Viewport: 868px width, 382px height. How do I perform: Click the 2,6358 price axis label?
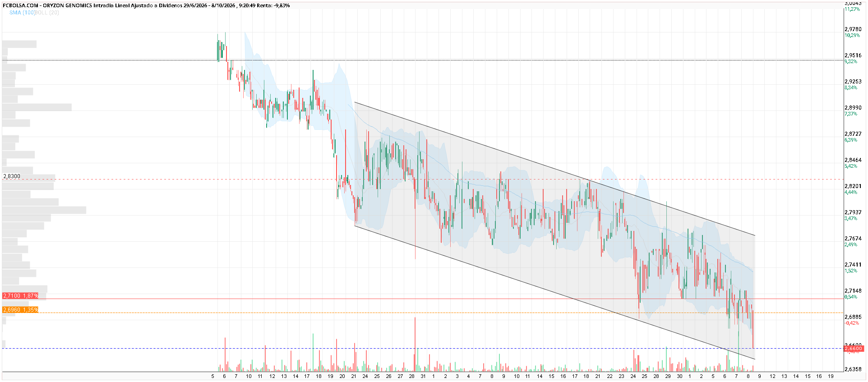(853, 369)
